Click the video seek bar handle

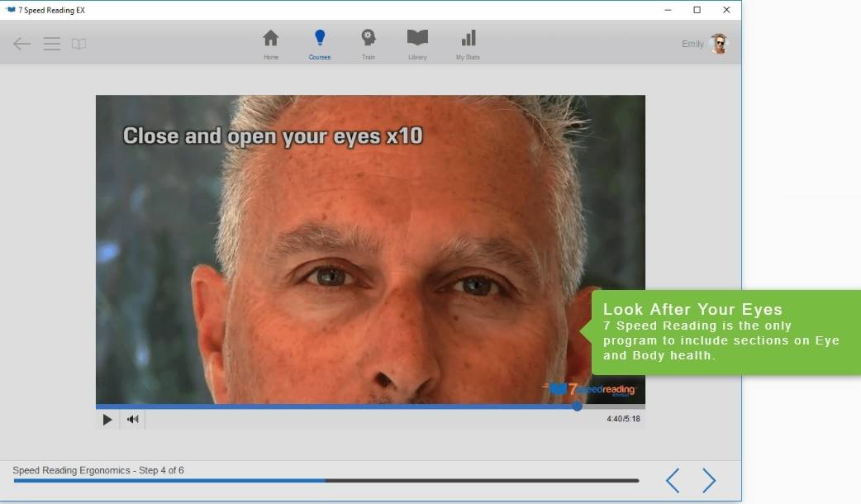pos(577,407)
